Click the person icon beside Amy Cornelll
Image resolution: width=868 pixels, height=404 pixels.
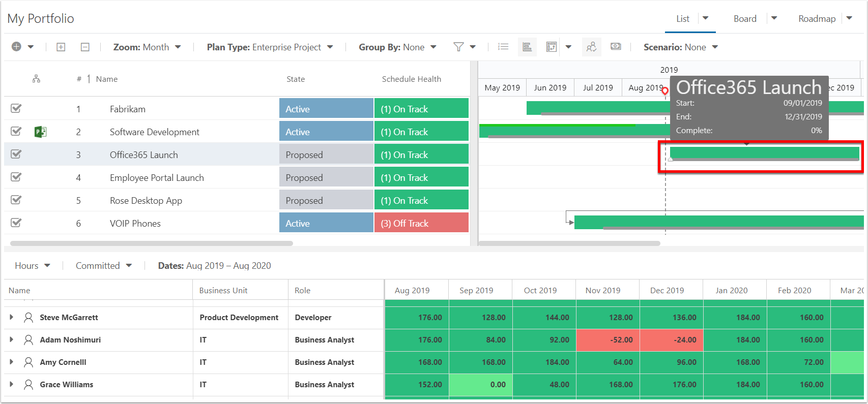point(28,362)
